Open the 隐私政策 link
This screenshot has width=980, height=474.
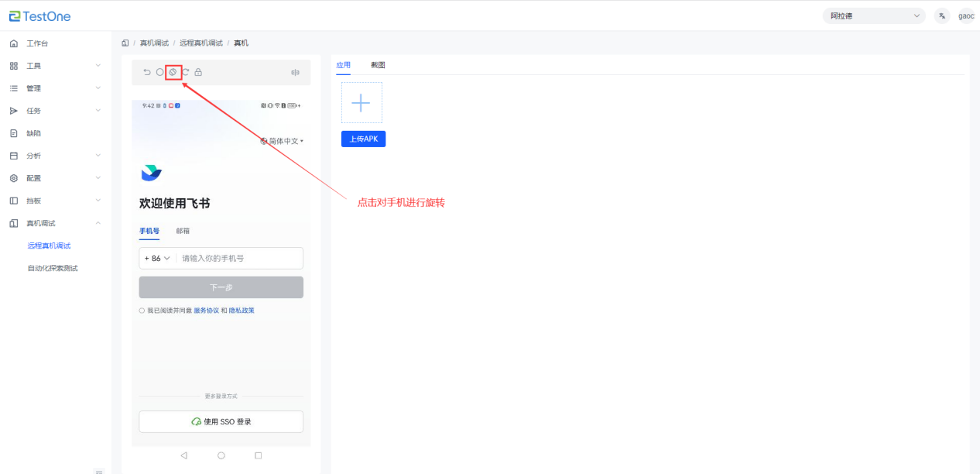(242, 311)
